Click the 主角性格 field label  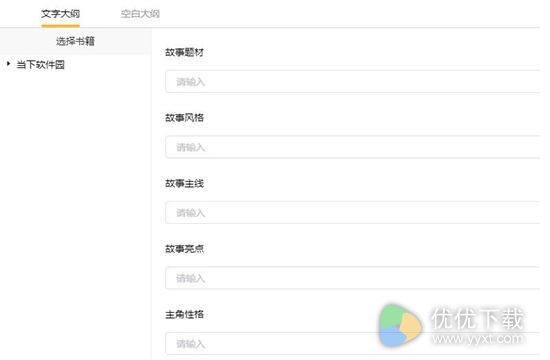tap(185, 314)
